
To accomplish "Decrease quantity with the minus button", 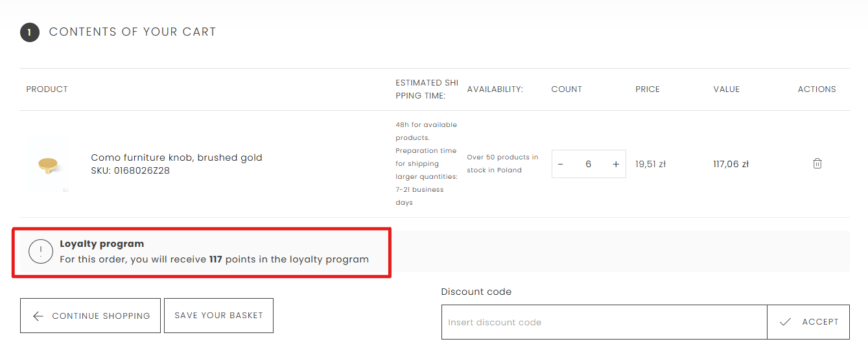I will pos(561,165).
